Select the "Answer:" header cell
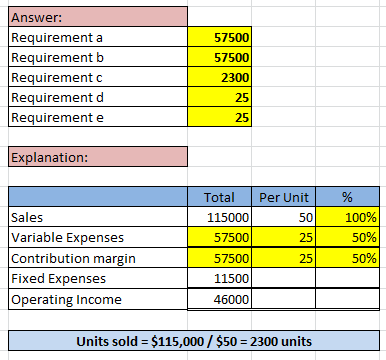The height and width of the screenshot is (360, 386). pos(98,17)
